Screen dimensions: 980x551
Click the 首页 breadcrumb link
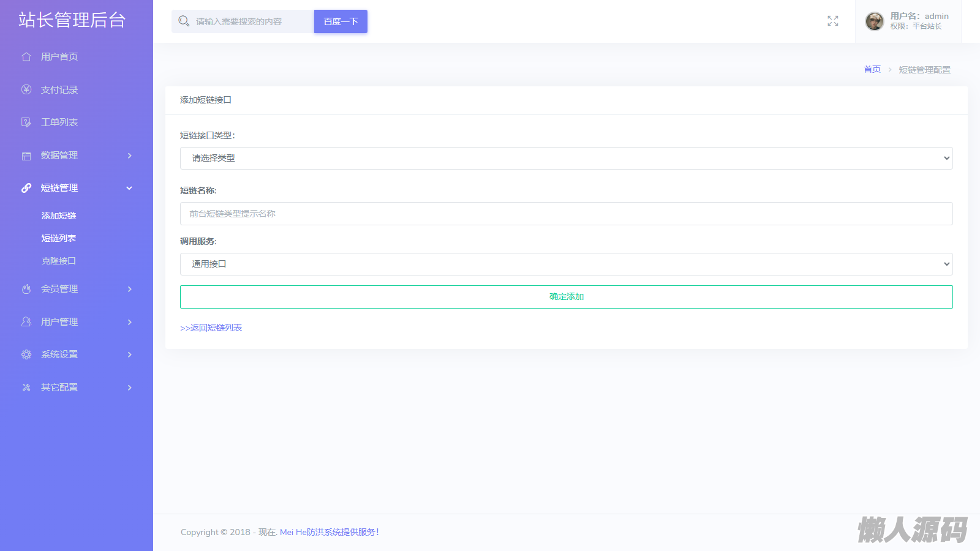coord(872,69)
